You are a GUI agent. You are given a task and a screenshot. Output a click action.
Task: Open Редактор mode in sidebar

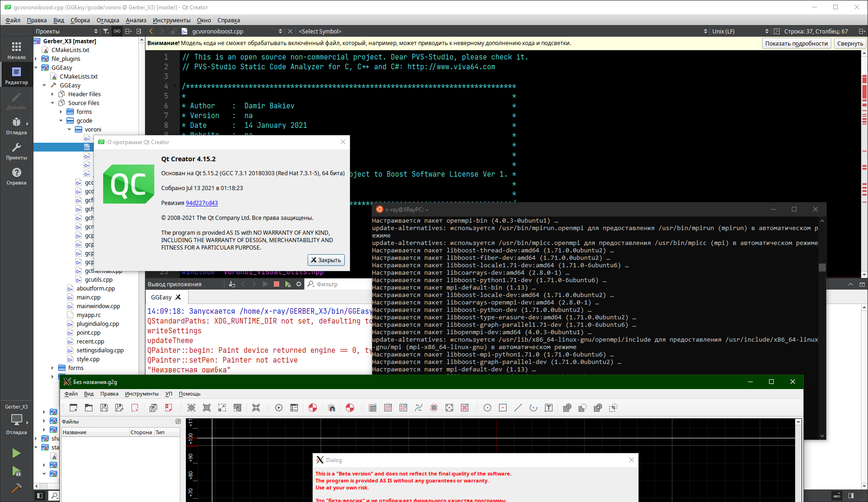coord(16,75)
